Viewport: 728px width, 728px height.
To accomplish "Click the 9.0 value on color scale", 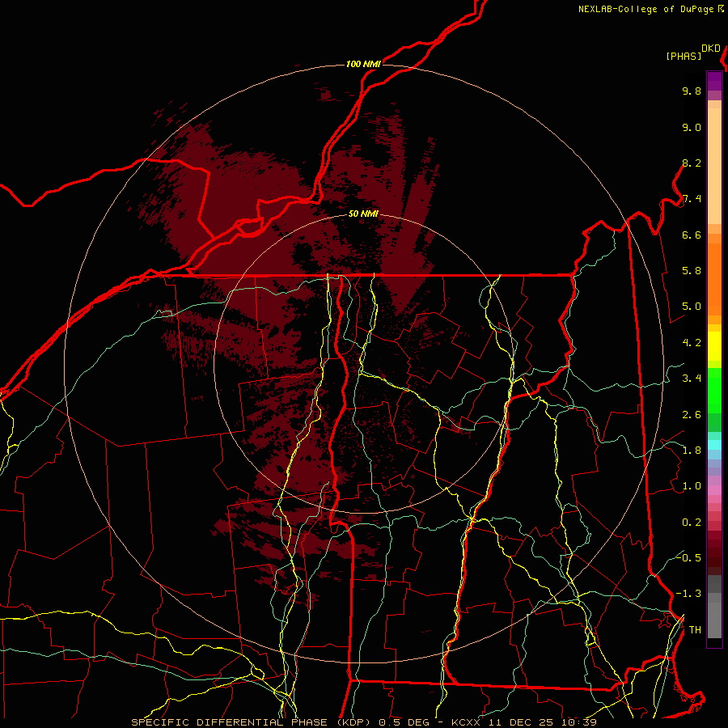I will click(x=692, y=128).
